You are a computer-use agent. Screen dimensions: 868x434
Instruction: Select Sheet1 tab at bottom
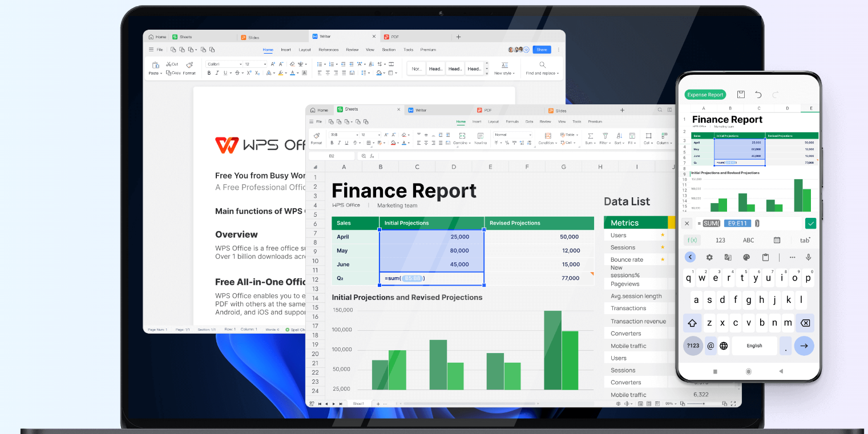(x=358, y=403)
